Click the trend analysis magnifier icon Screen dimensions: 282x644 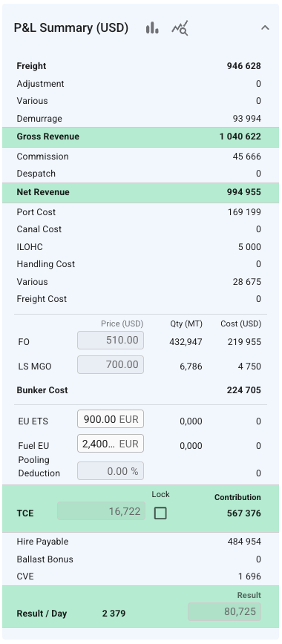pos(180,28)
